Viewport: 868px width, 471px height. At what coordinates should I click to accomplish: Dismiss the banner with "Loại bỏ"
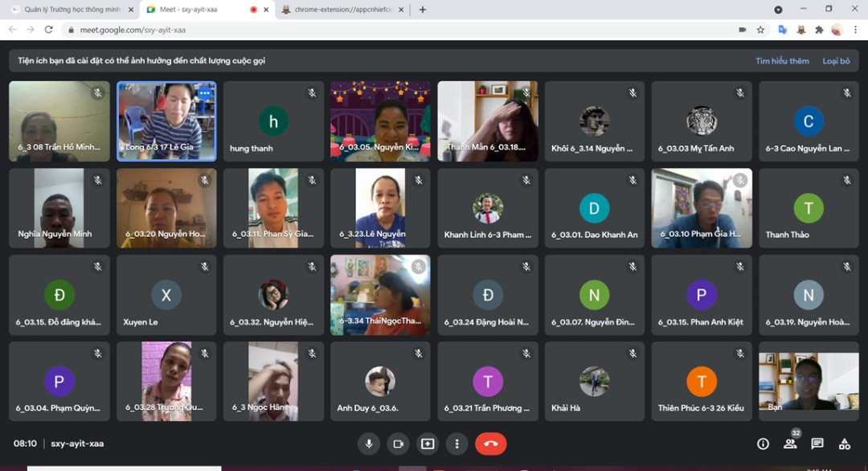[836, 61]
